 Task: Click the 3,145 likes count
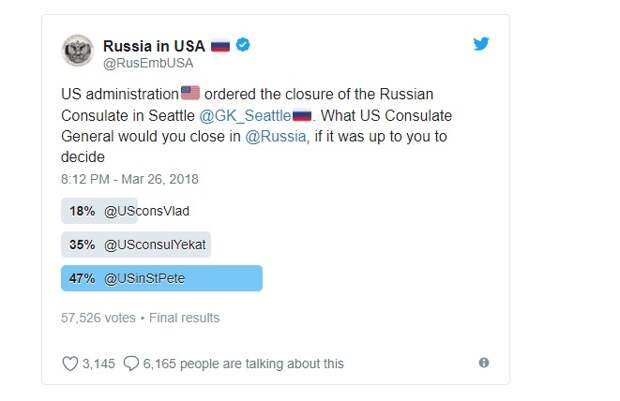pos(98,363)
